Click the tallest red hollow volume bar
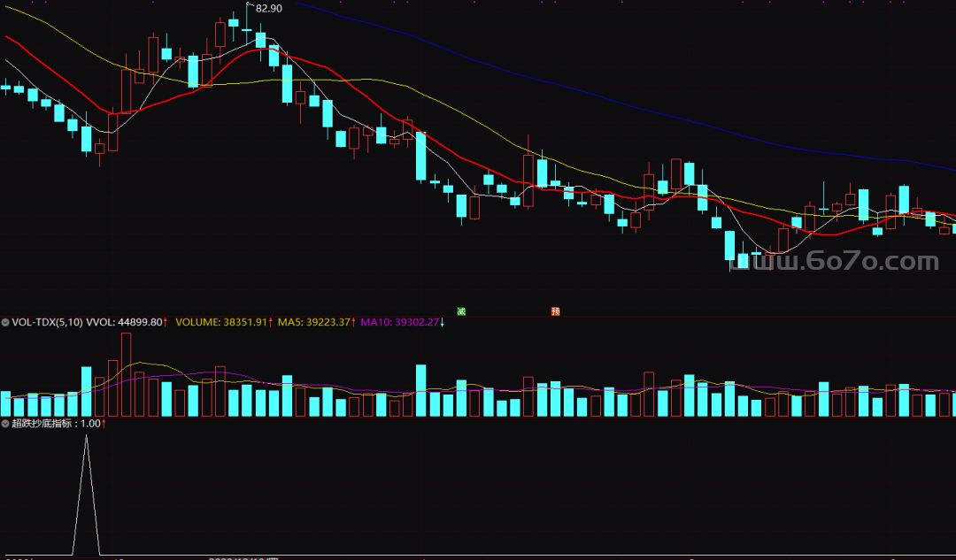 pos(126,373)
